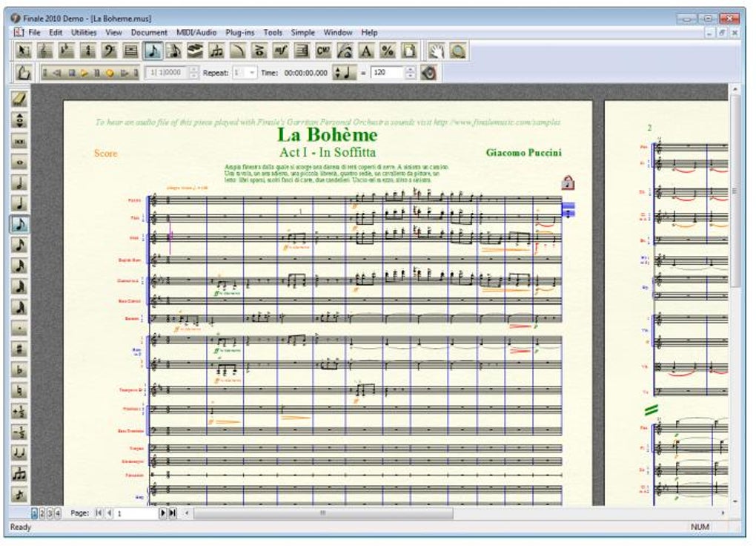Pick the Eraser in Simple Entry palette
Image resolution: width=756 pixels, height=546 pixels.
19,99
